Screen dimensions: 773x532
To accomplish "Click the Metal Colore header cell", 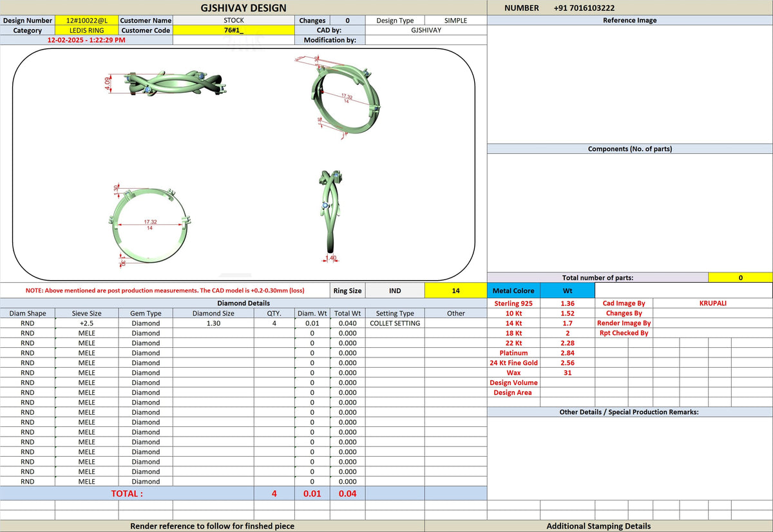I will point(513,290).
